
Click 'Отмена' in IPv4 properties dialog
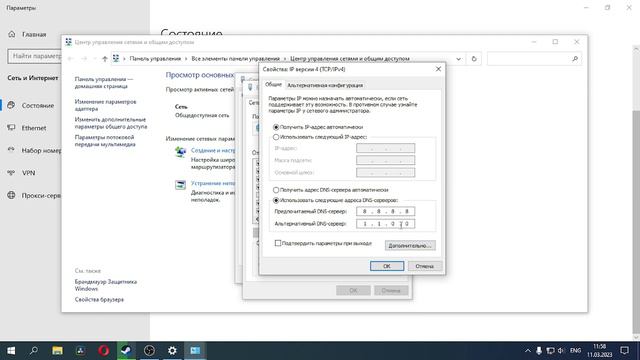[424, 266]
